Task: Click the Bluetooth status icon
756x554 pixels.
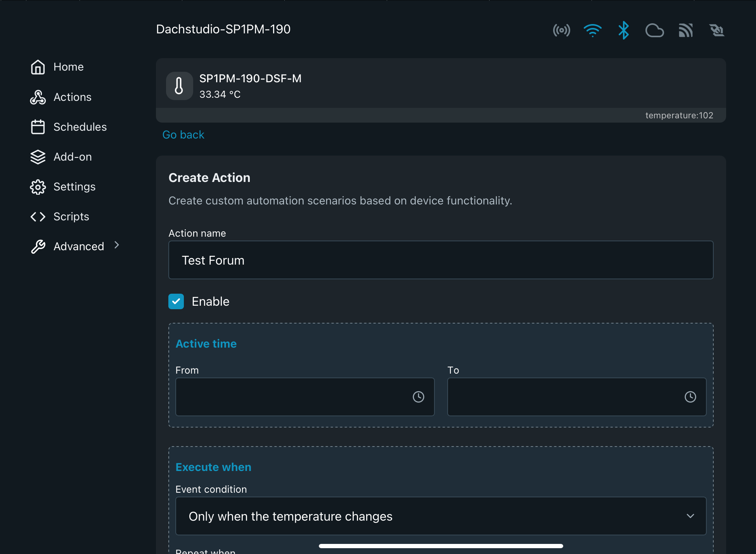Action: pyautogui.click(x=624, y=30)
